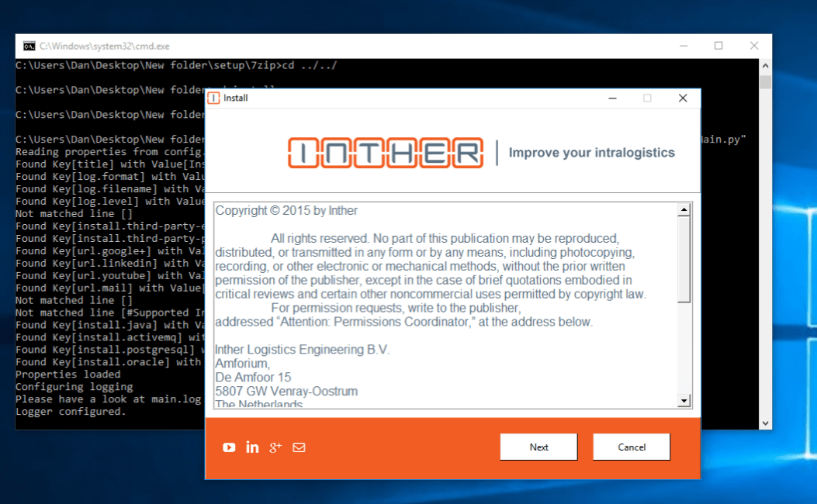Screen dimensions: 817x504
Task: Click 'Configuring logging' line in cmd
Action: (74, 387)
